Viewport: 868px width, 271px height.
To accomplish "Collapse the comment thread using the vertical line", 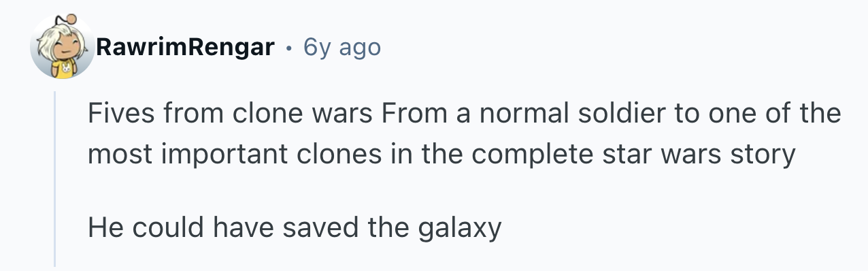I will coord(54,178).
